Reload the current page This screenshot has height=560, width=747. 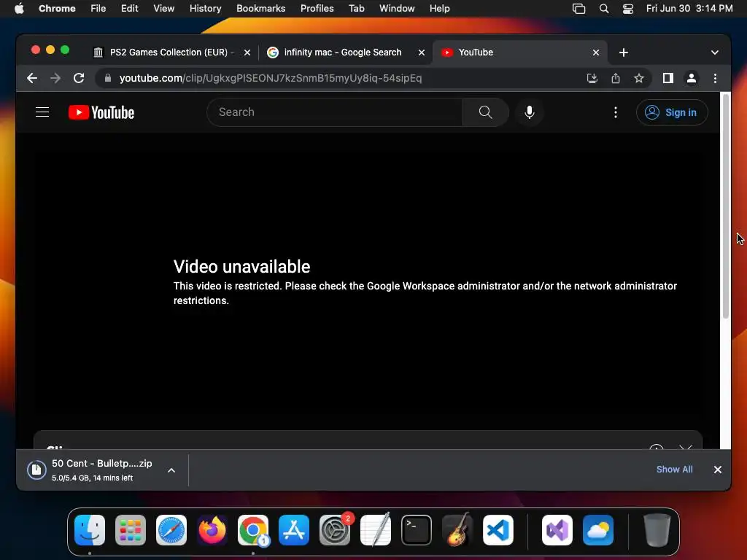click(79, 78)
